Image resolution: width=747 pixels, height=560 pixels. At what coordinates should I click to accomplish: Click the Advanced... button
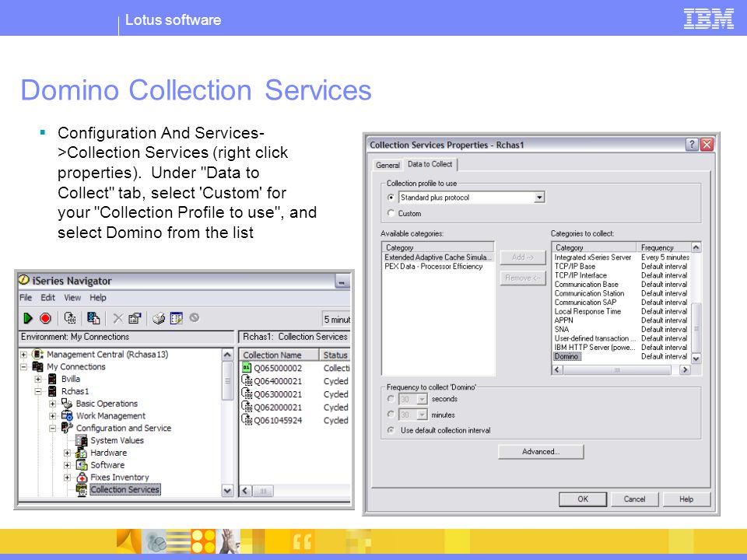tap(541, 451)
